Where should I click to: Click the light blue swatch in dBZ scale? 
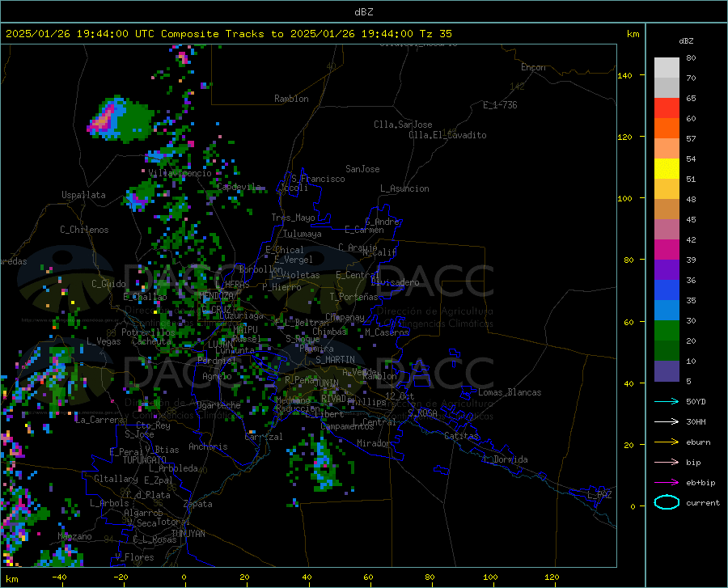point(667,311)
